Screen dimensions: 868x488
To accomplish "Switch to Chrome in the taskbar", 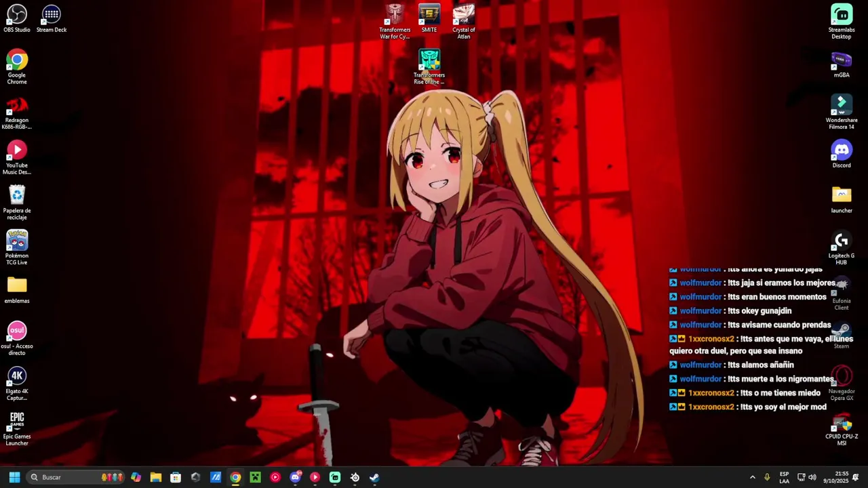I will click(235, 477).
